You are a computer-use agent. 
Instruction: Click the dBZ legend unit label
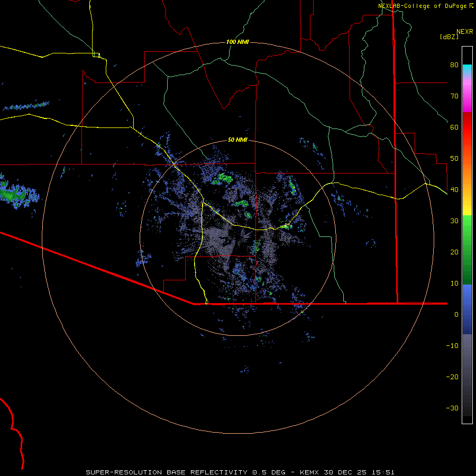point(449,36)
